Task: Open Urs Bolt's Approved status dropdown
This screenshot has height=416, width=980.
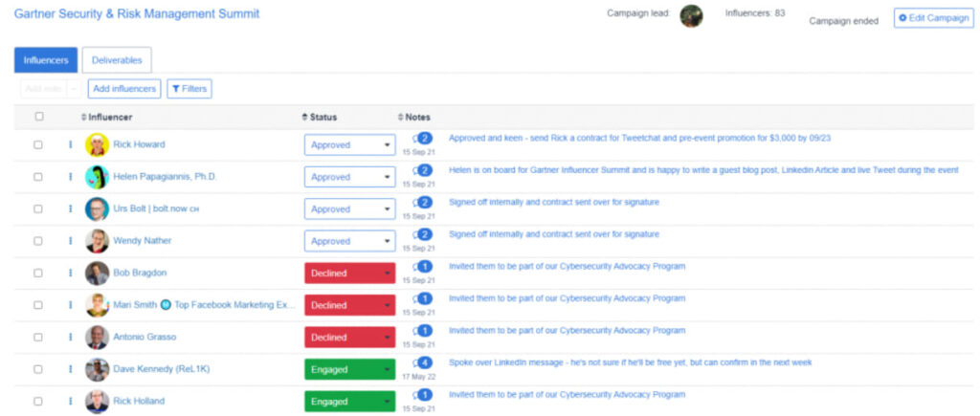Action: point(350,209)
